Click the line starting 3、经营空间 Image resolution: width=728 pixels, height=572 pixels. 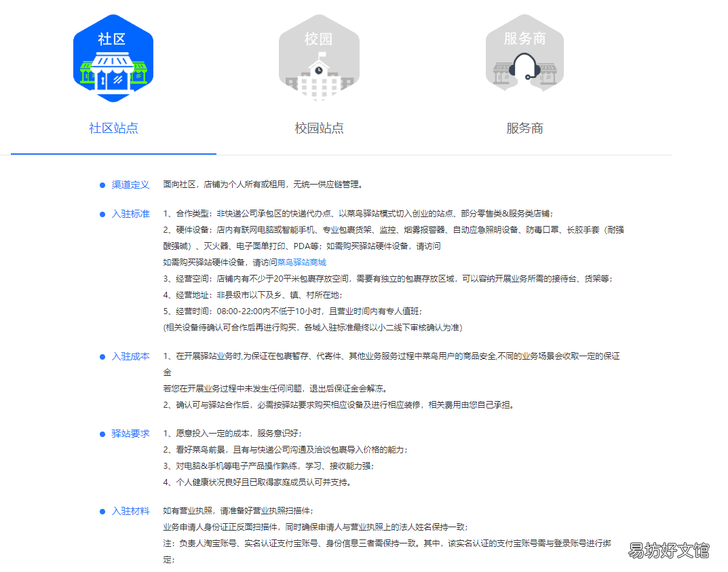click(387, 279)
